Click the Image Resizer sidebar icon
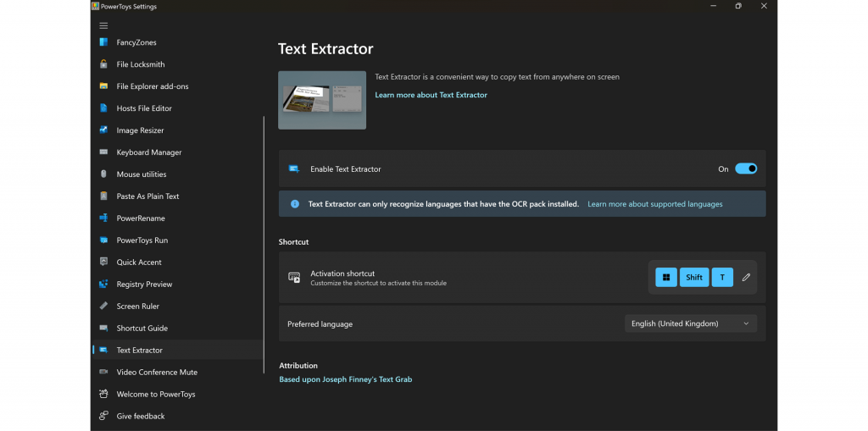868x431 pixels. click(x=103, y=130)
